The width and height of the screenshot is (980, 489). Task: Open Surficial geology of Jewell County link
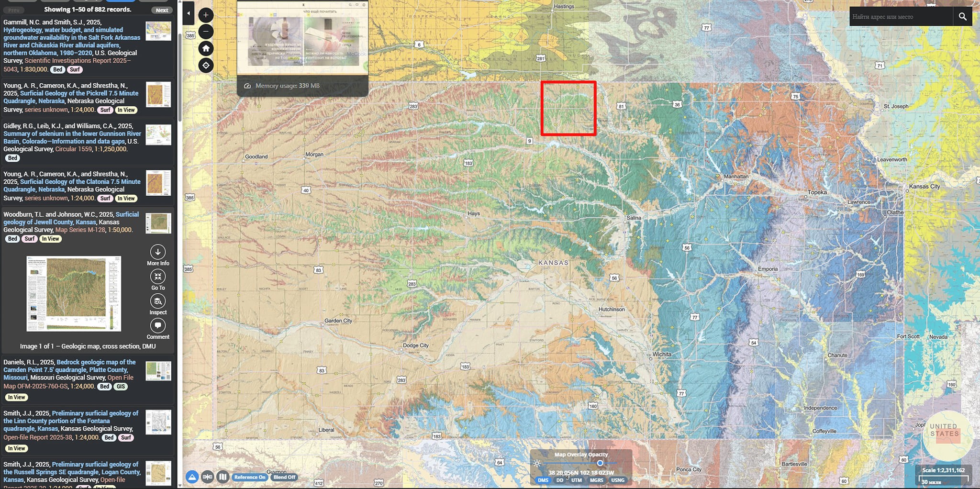coord(71,218)
